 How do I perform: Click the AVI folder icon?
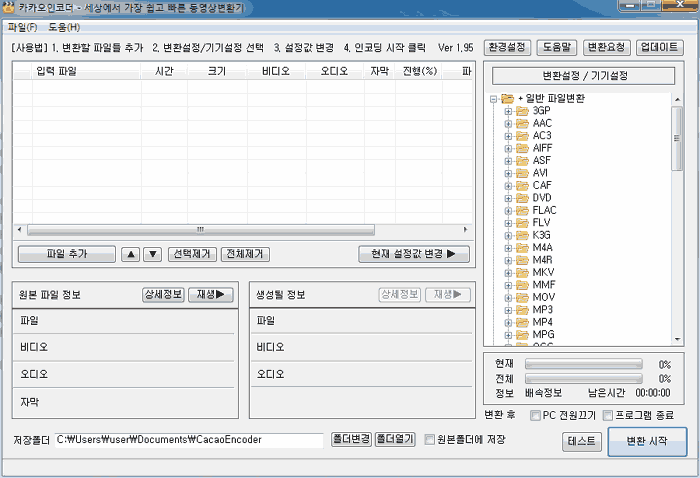pyautogui.click(x=522, y=173)
